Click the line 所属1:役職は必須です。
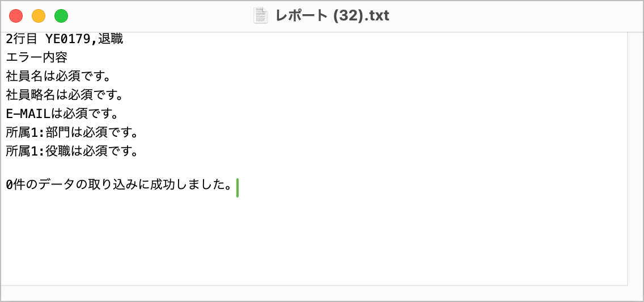The width and height of the screenshot is (644, 302). [x=71, y=152]
